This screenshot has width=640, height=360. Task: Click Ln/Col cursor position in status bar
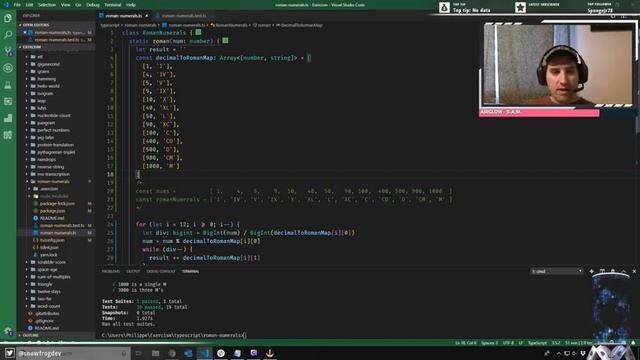pos(465,343)
